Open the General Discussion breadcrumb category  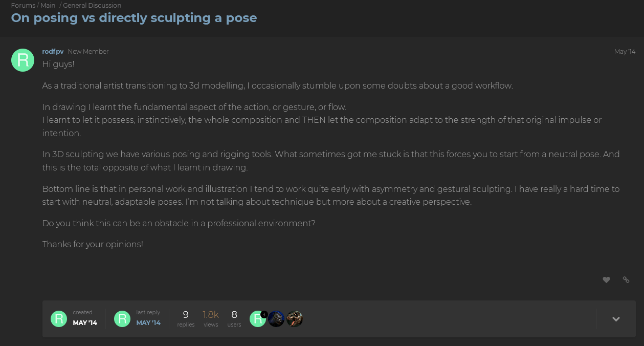click(92, 6)
